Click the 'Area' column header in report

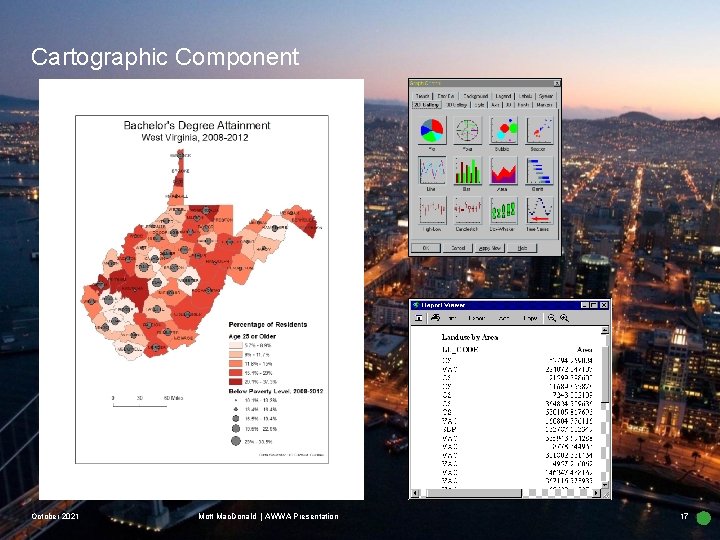tap(585, 349)
